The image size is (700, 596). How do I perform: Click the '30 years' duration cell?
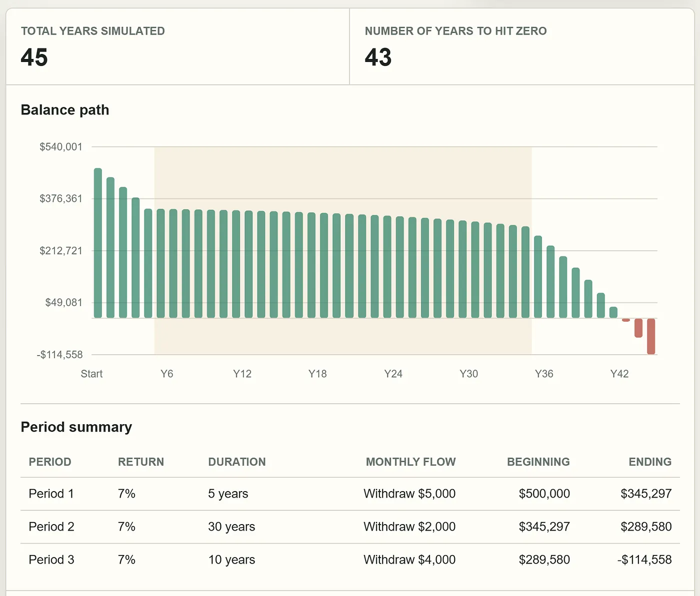(232, 527)
